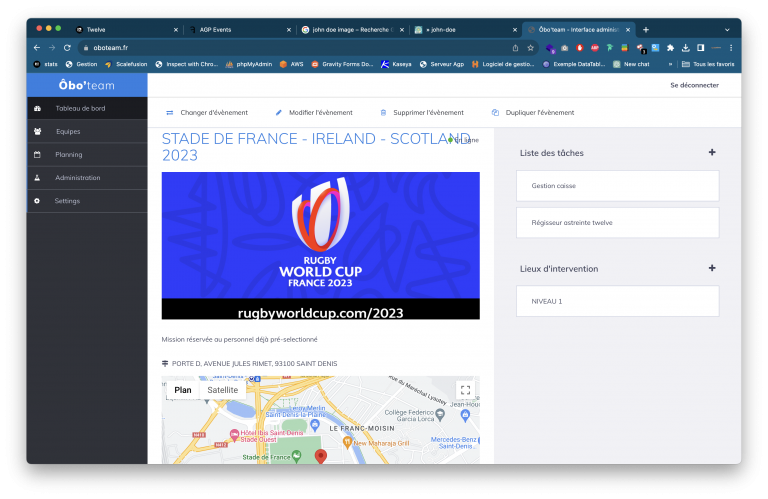
Task: Expand the hidden bookmarks overflow chevron
Action: click(x=670, y=64)
